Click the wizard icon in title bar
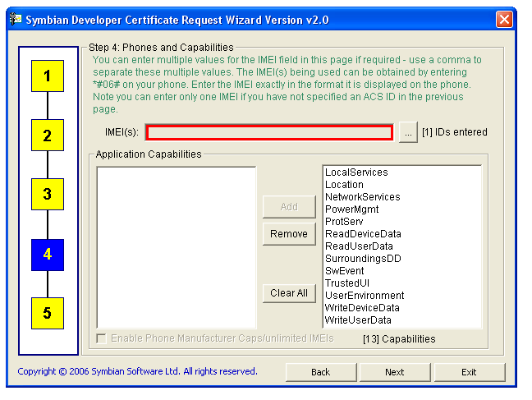Image resolution: width=532 pixels, height=400 pixels. pyautogui.click(x=16, y=19)
